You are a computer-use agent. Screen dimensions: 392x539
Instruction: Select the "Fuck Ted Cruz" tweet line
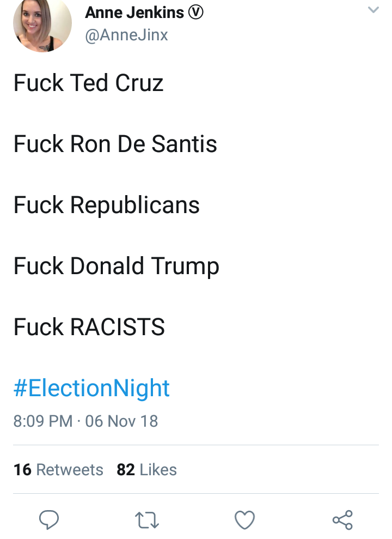89,83
